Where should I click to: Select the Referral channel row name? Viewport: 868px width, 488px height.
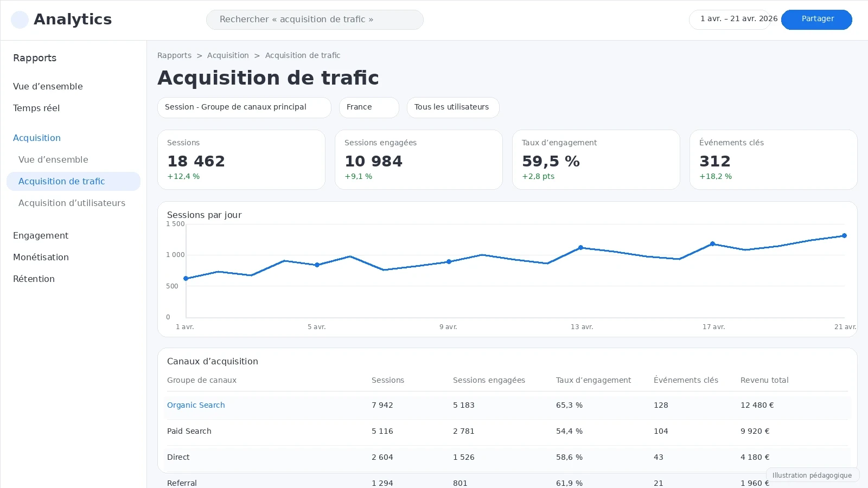(x=182, y=483)
